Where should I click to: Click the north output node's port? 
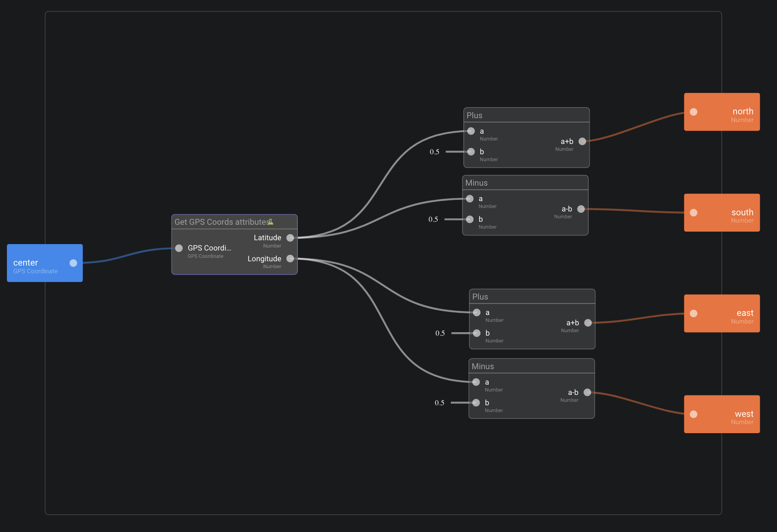point(694,112)
